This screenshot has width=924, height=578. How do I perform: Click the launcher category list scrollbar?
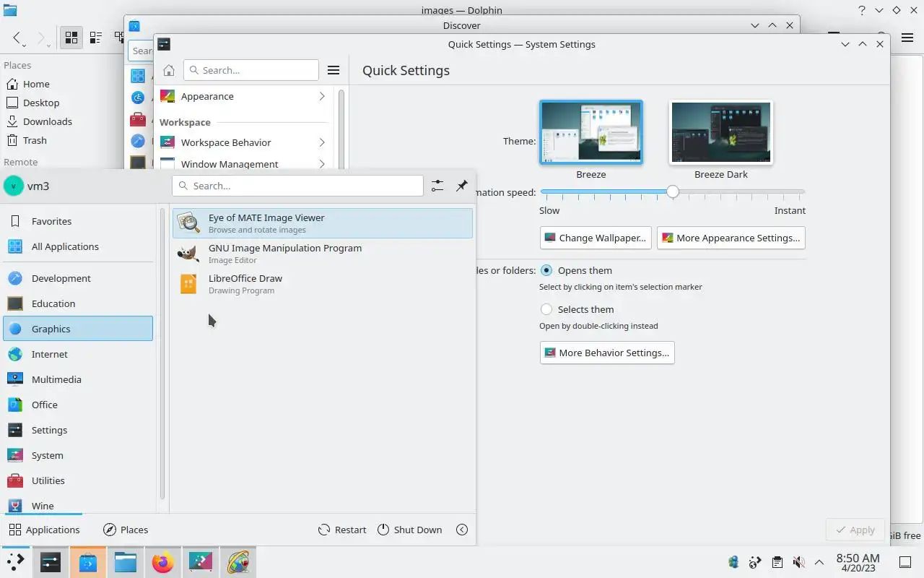click(162, 354)
